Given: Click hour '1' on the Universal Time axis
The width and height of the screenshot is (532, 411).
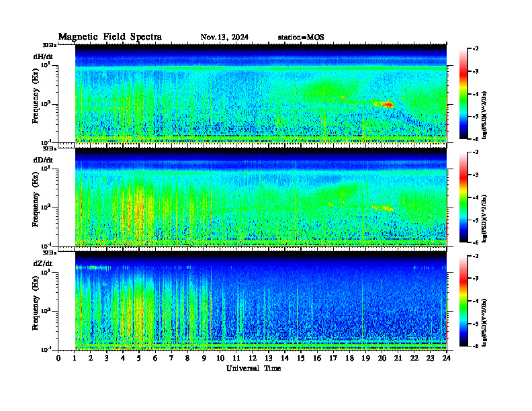Looking at the screenshot, I should coord(75,359).
